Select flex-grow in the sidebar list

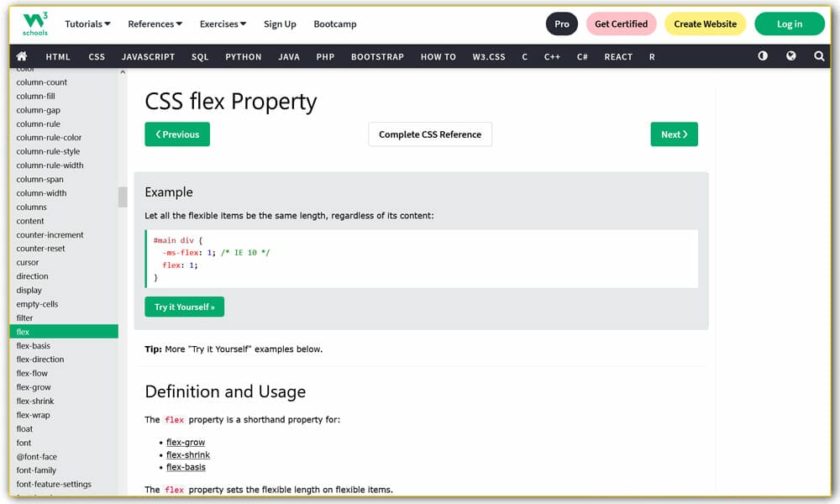coord(33,386)
